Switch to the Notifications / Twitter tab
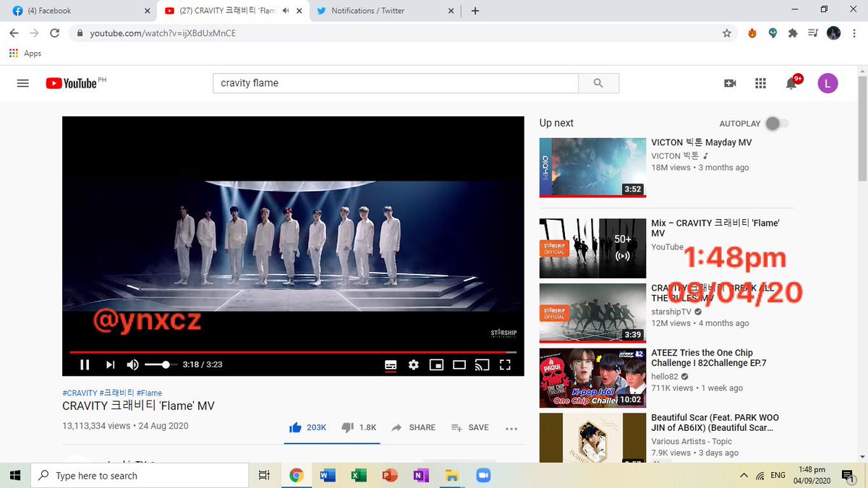 click(383, 11)
